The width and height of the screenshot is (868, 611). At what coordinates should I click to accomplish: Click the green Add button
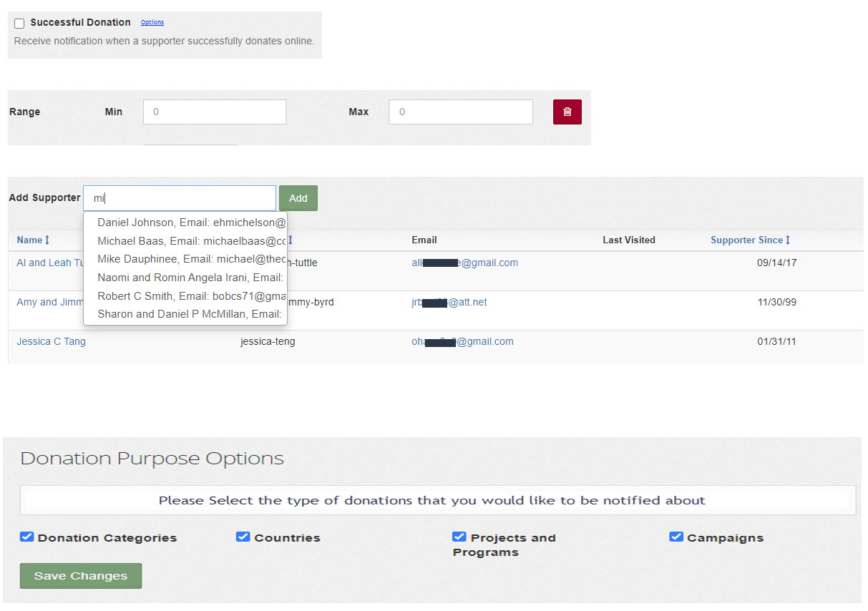pyautogui.click(x=298, y=198)
